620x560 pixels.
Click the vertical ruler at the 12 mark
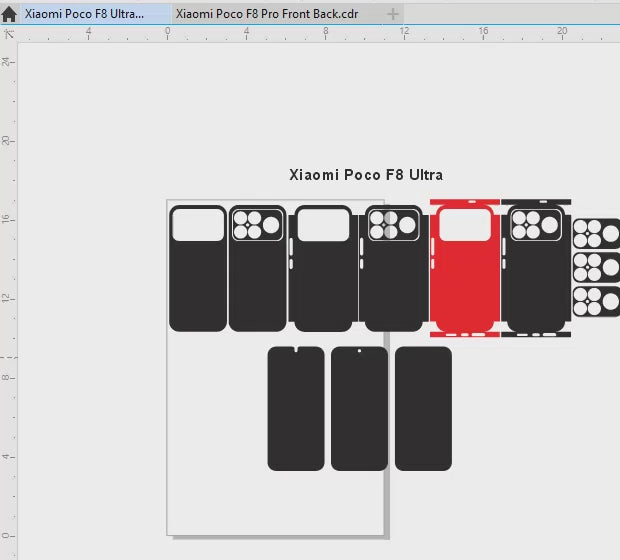(8, 298)
